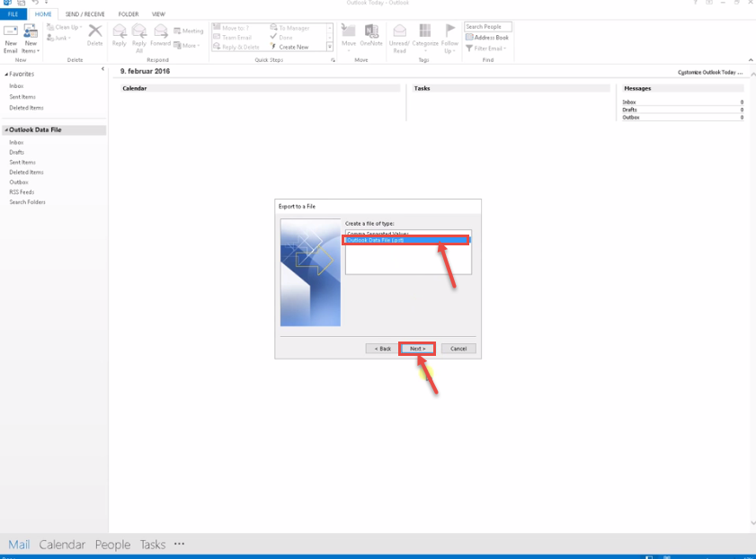This screenshot has width=756, height=559.
Task: Click Next in Export dialog
Action: point(417,349)
